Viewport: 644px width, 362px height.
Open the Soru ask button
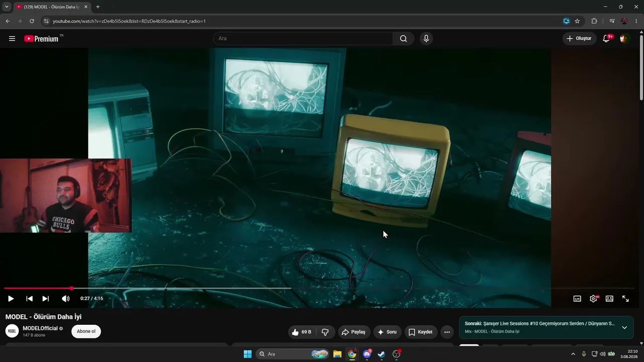click(x=387, y=332)
